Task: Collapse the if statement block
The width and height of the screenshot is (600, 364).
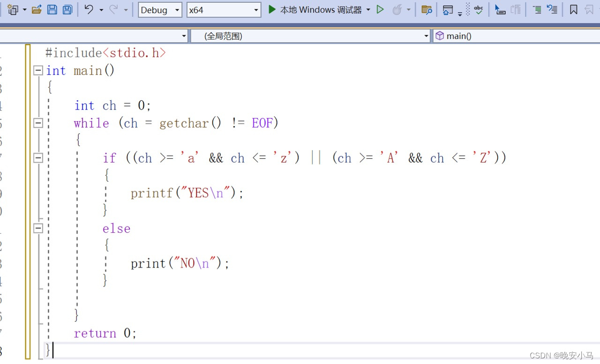Action: click(x=38, y=158)
